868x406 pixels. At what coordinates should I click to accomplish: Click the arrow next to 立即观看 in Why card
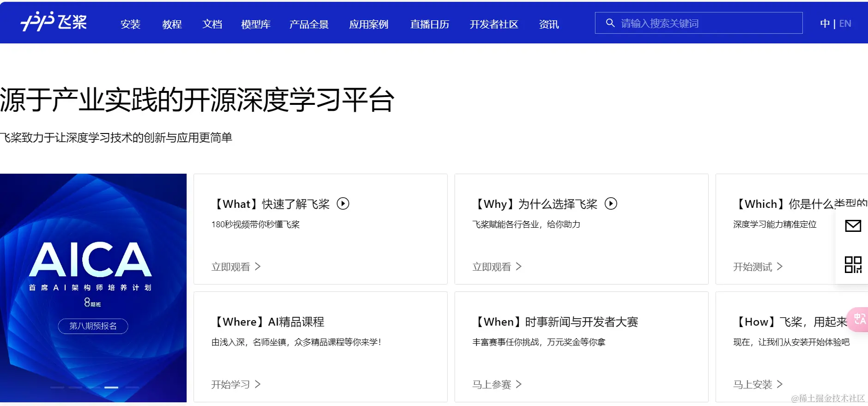(x=519, y=267)
